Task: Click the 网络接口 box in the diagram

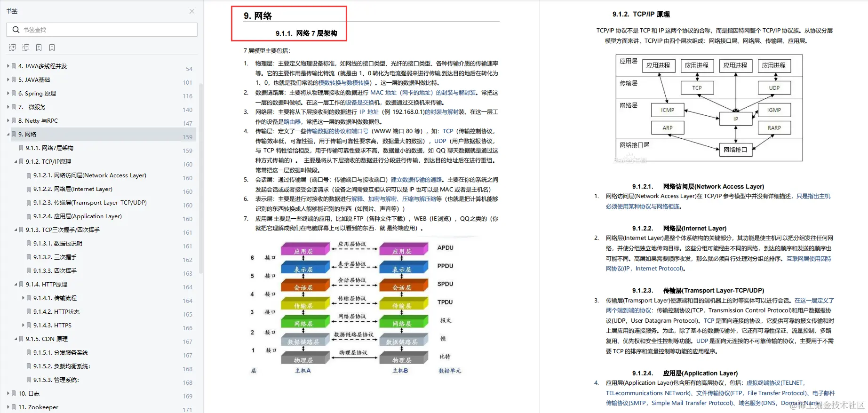Action: [x=735, y=150]
